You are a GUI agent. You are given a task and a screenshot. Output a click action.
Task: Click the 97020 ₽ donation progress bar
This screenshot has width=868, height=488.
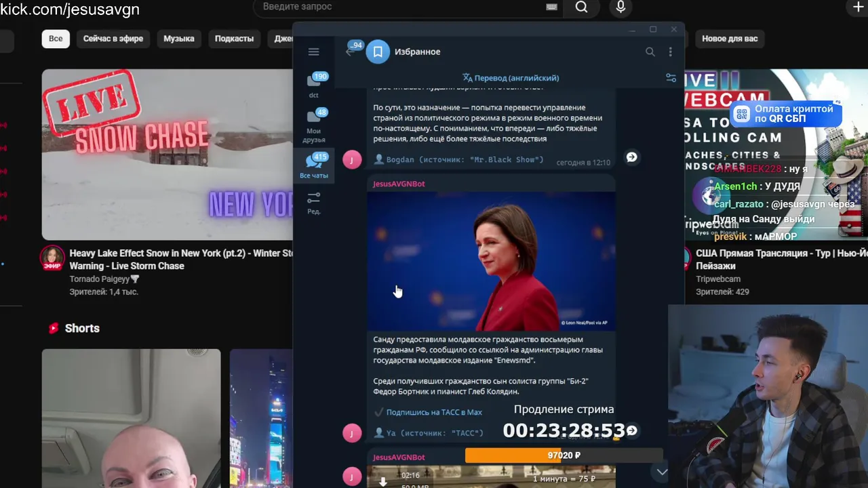564,455
